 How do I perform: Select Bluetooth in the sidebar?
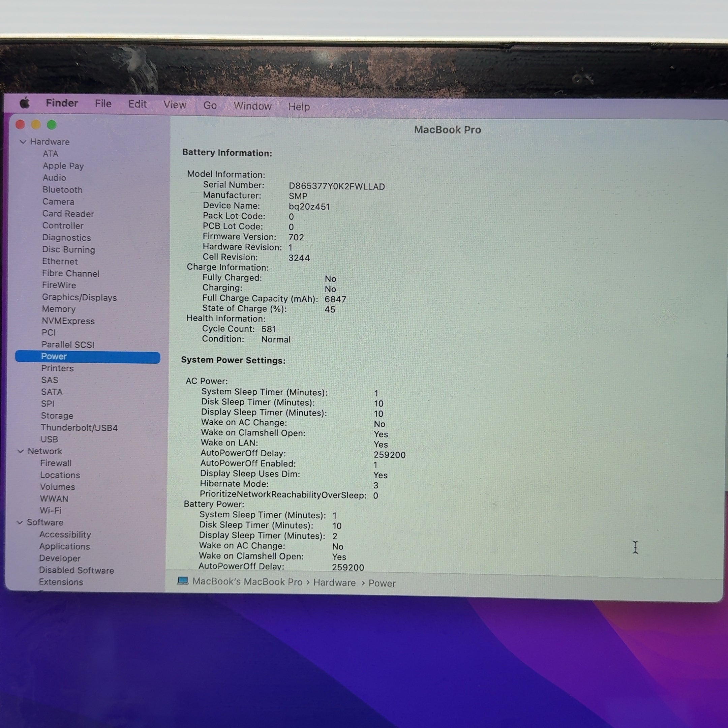pyautogui.click(x=63, y=189)
